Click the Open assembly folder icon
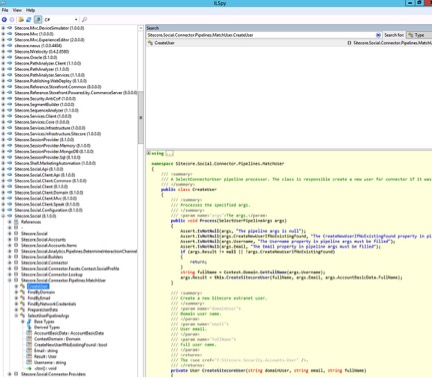Image resolution: width=432 pixels, height=378 pixels. pyautogui.click(x=21, y=20)
